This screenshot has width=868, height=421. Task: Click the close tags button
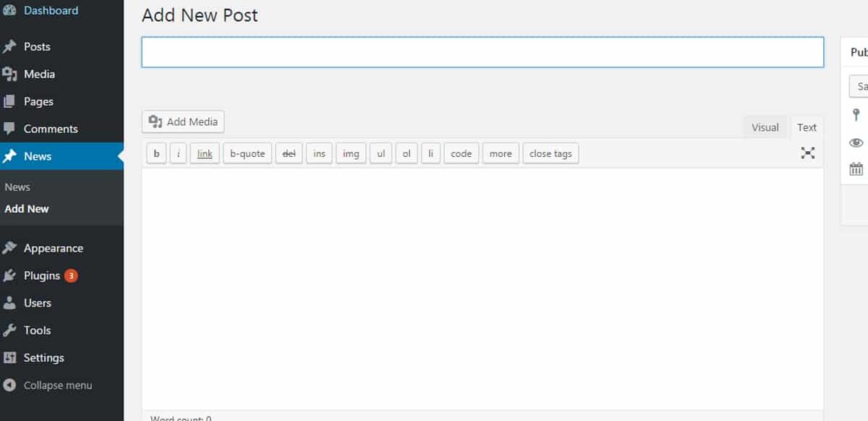tap(550, 153)
